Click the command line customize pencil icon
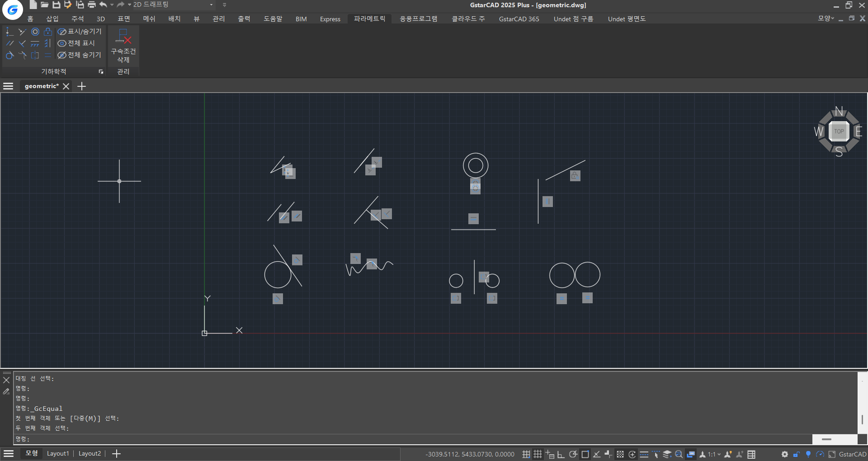 tap(6, 391)
